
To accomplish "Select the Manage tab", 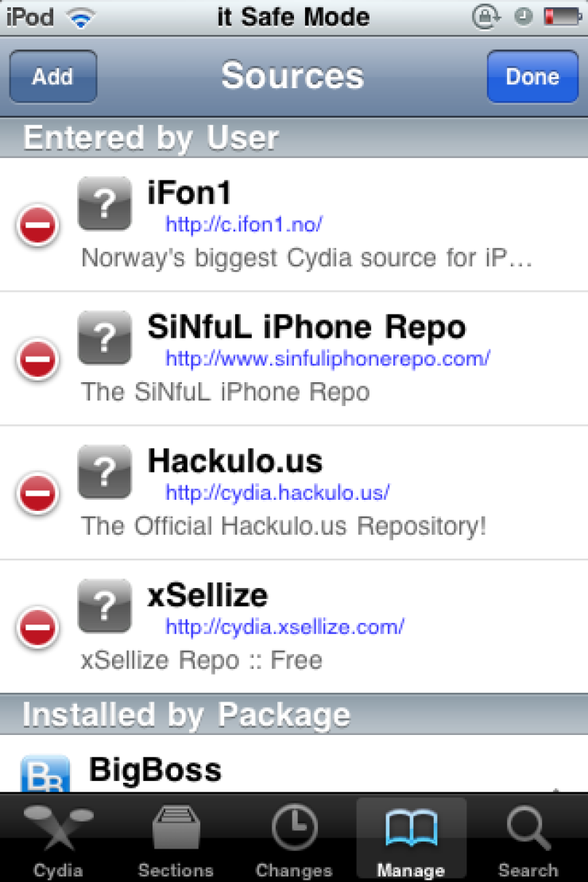I will point(412,839).
